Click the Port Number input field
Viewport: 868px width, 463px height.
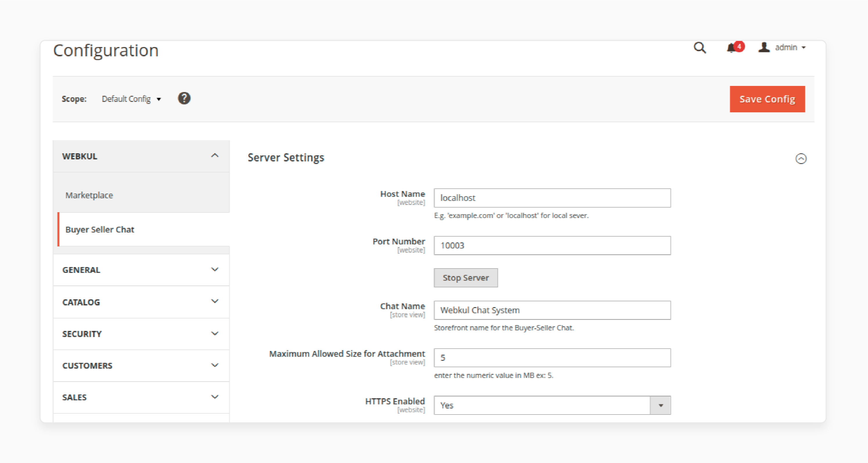552,245
